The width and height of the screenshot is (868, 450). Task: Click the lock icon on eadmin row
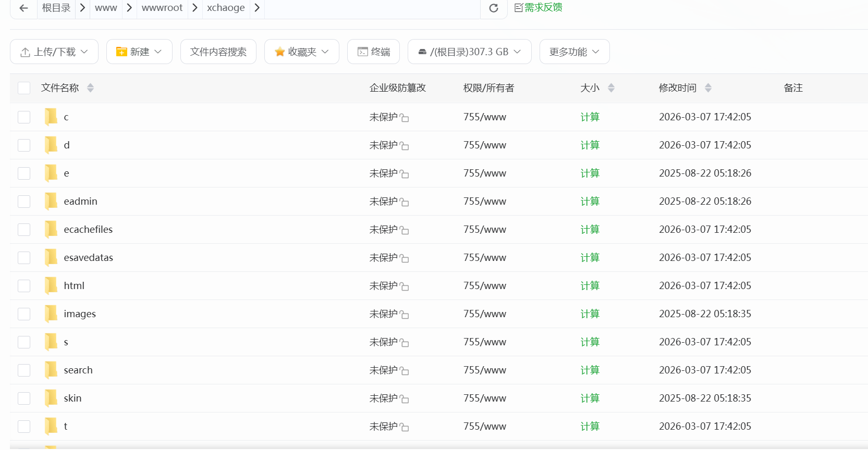pyautogui.click(x=404, y=202)
